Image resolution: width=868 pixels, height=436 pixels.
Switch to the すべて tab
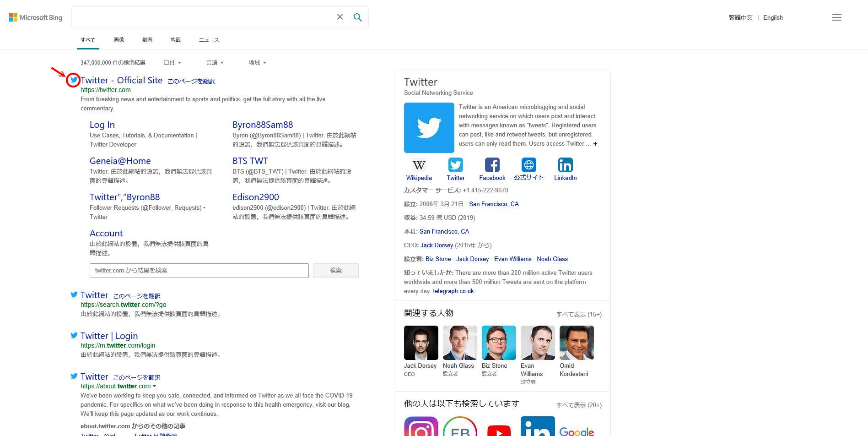[88, 40]
